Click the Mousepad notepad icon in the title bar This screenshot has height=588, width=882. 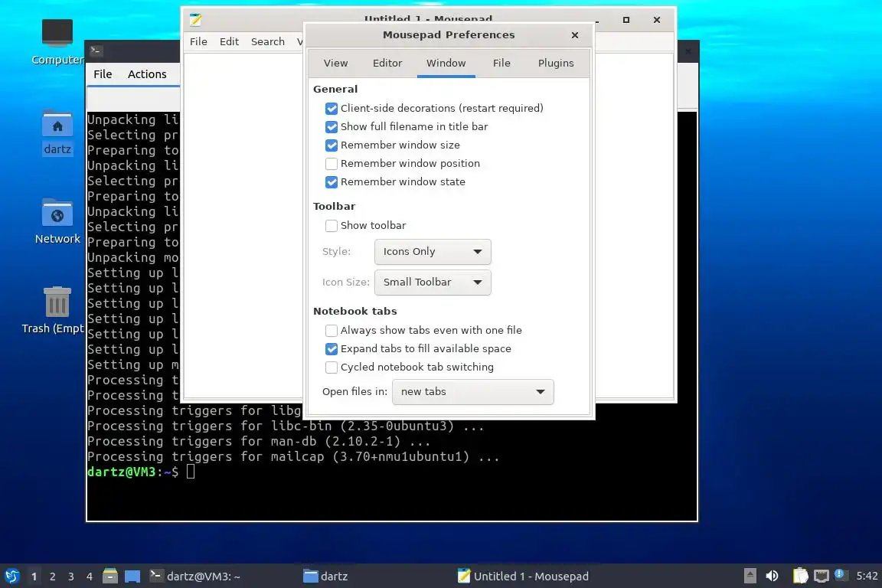(195, 20)
